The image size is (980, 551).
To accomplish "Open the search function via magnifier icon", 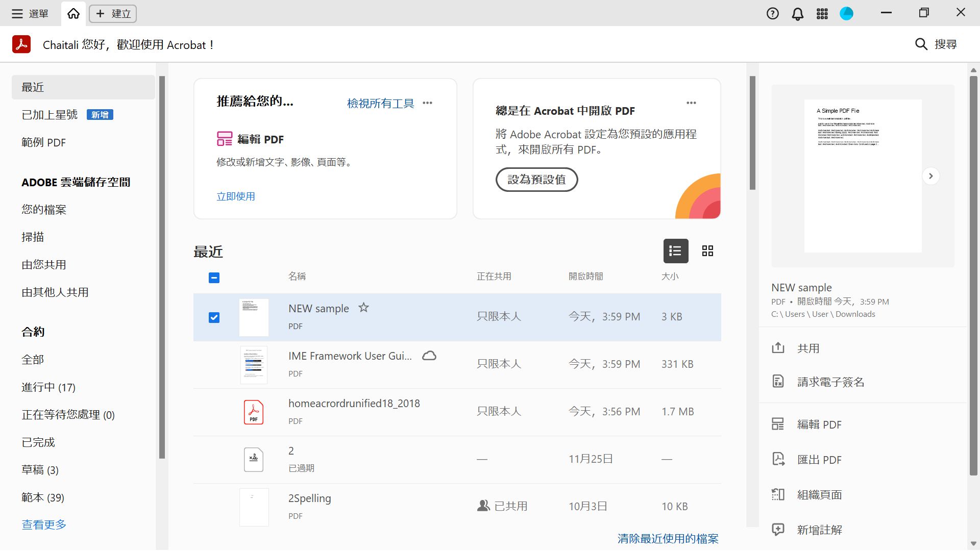I will (x=921, y=44).
